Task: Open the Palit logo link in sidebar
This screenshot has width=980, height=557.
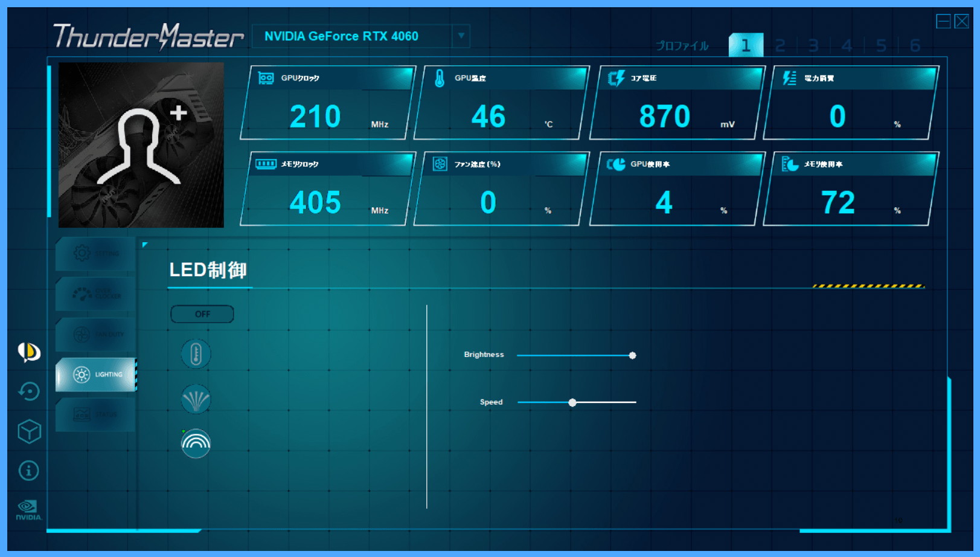Action: (28, 352)
